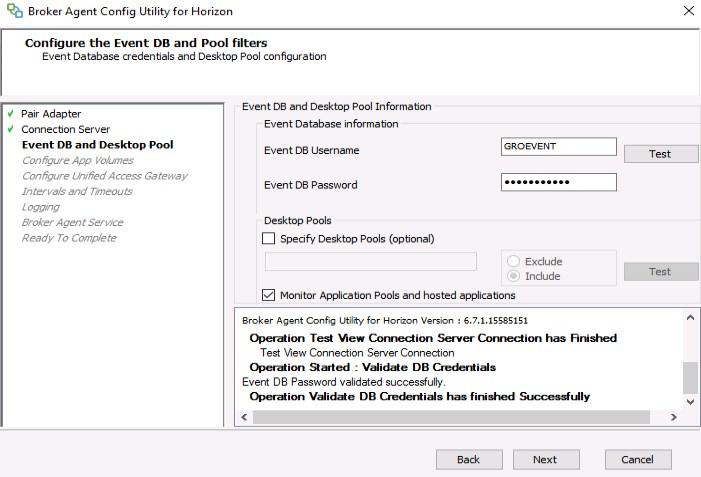
Task: Focus the Event DB Password field
Action: pos(558,182)
